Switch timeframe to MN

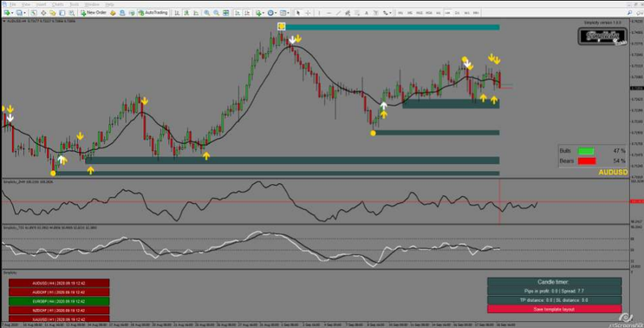(476, 13)
